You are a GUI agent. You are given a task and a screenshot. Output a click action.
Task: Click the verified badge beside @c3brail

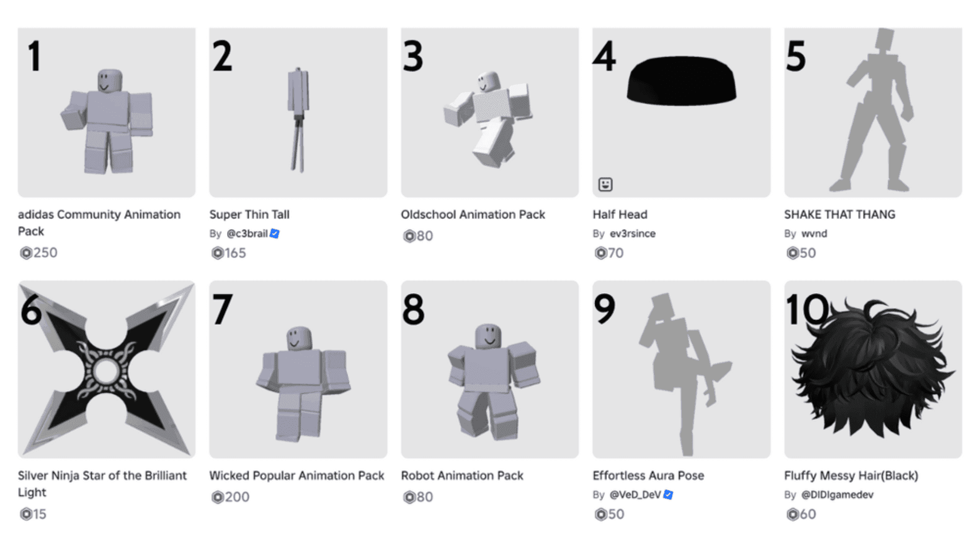pos(275,234)
